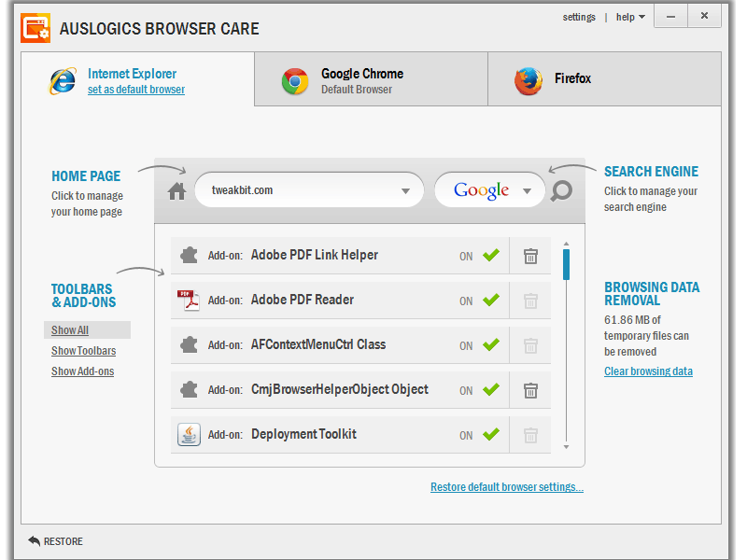Open the help dropdown menu

point(630,17)
